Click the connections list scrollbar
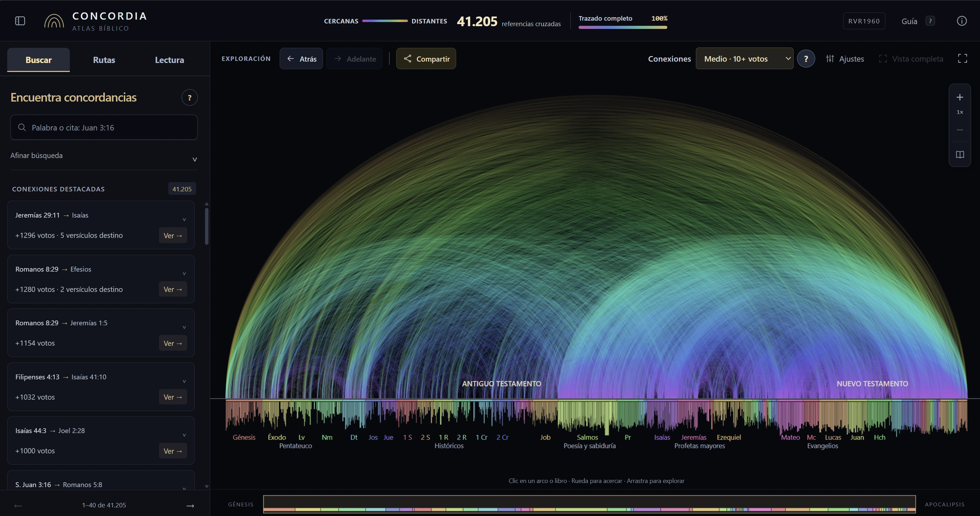 [207, 226]
